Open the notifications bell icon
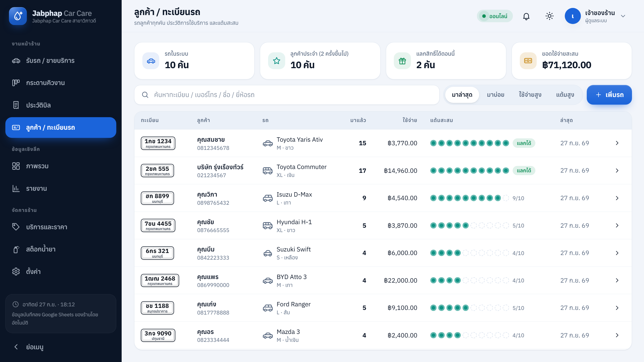The image size is (644, 362). click(x=526, y=16)
